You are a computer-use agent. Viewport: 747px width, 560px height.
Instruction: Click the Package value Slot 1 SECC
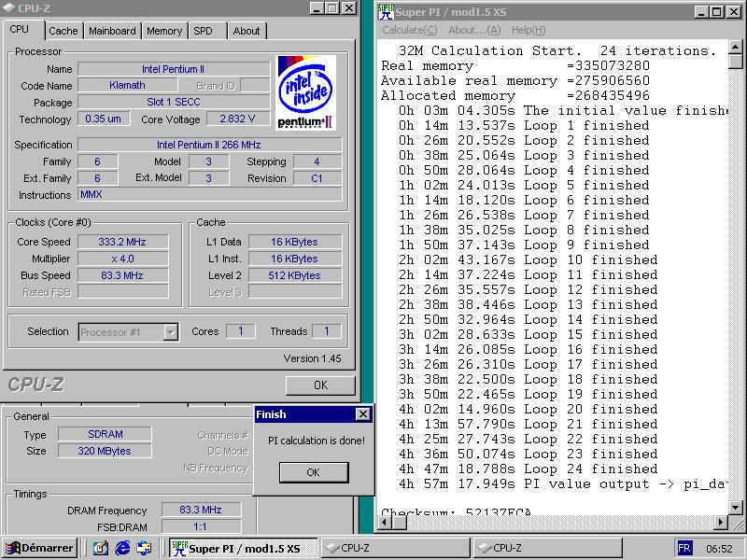click(x=174, y=102)
